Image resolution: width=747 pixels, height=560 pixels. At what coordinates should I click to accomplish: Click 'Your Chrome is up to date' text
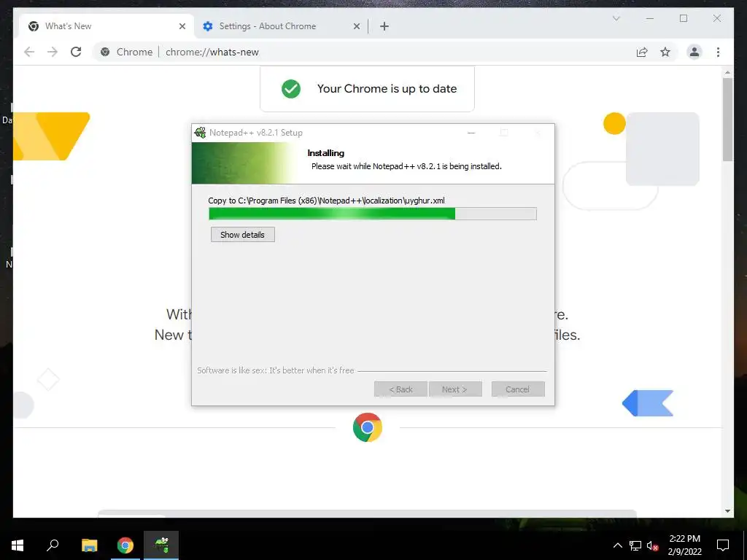click(387, 88)
